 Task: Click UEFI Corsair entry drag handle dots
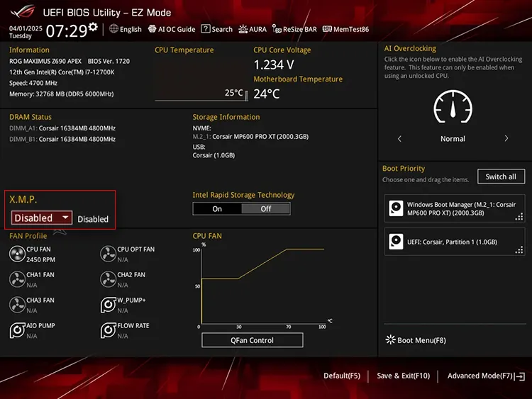(519, 250)
